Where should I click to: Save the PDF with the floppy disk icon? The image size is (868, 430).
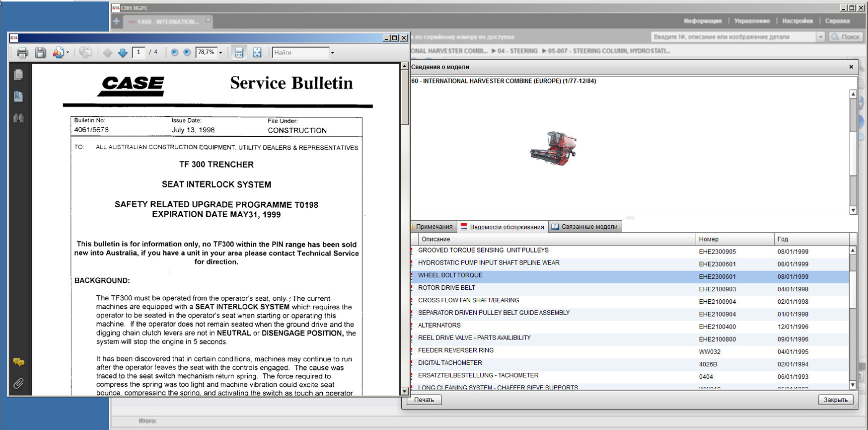coord(40,53)
